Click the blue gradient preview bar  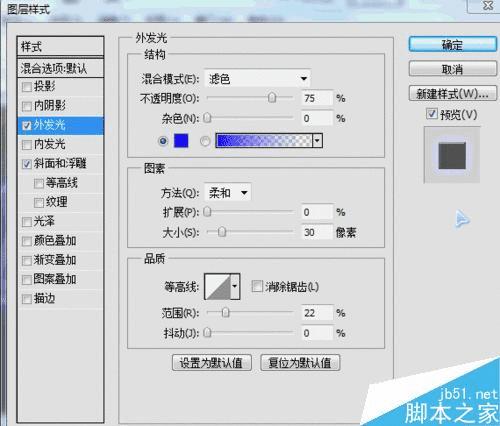click(x=264, y=141)
